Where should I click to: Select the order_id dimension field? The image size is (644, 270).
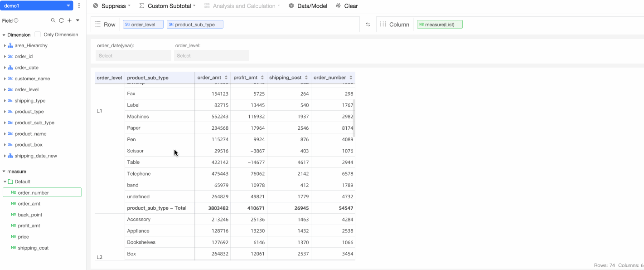(24, 56)
